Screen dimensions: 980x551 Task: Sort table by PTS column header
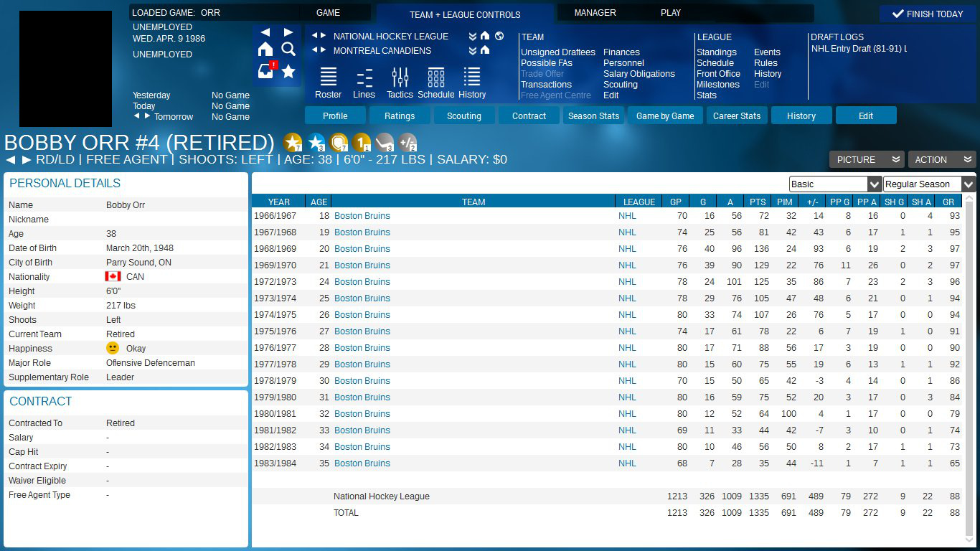pyautogui.click(x=758, y=202)
